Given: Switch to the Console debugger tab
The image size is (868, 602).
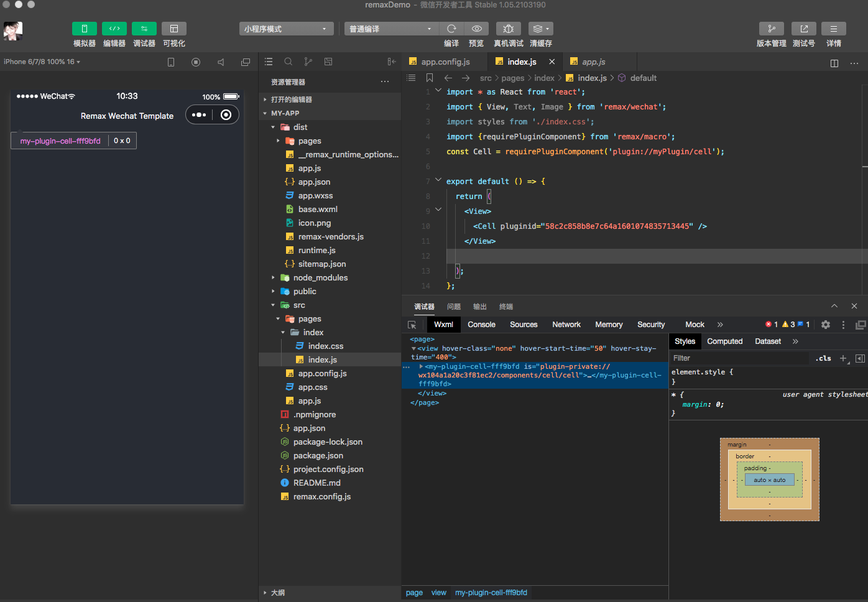Looking at the screenshot, I should pos(481,324).
